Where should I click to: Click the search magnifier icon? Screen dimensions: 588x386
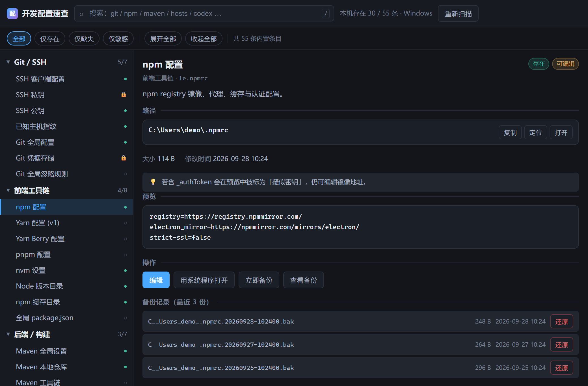(81, 14)
